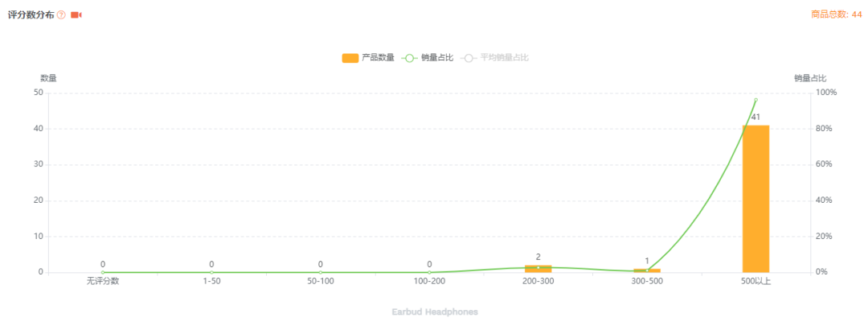
Task: Select the 1-50 axis category label
Action: point(211,281)
